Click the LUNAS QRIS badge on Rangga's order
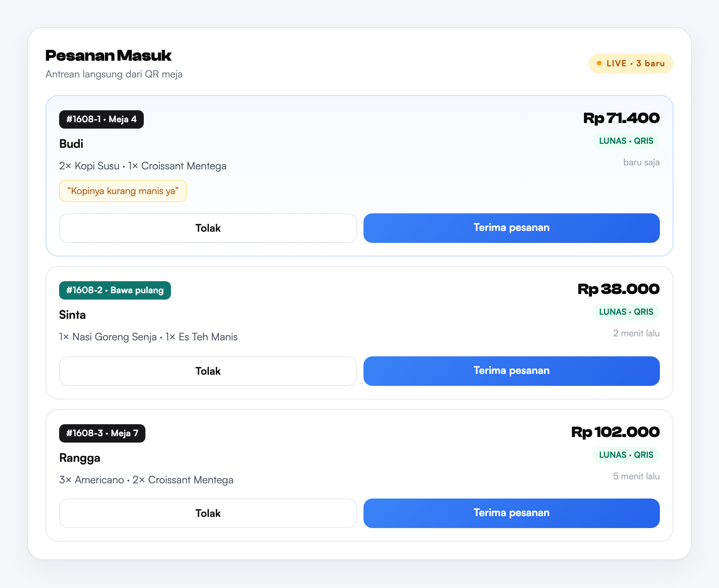Screen dimensions: 719x588 pos(626,455)
